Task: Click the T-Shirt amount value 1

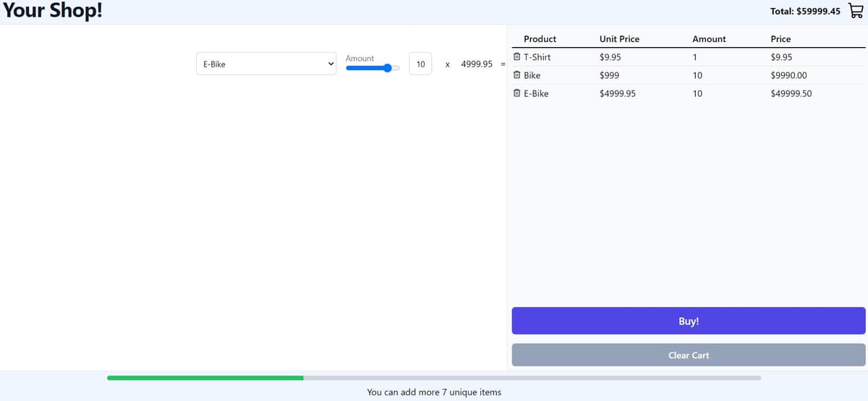Action: pos(694,57)
